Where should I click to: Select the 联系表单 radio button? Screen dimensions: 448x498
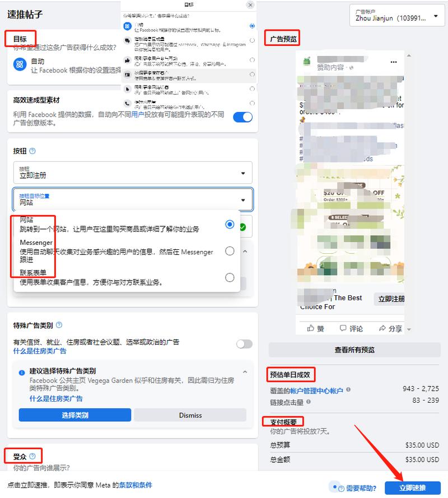pyautogui.click(x=230, y=277)
